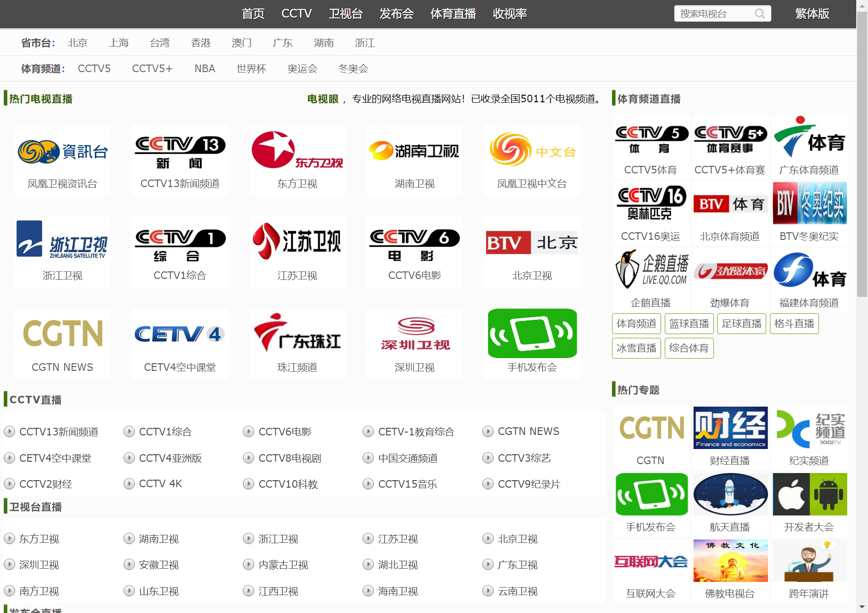Click the CCTV16 奥林匹克 logo
868x613 pixels.
pyautogui.click(x=651, y=203)
